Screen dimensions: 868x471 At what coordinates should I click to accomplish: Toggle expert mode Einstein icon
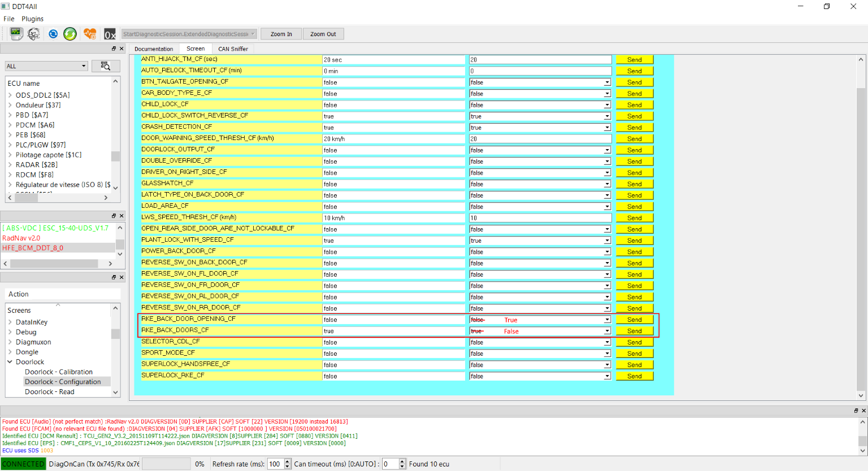point(34,34)
